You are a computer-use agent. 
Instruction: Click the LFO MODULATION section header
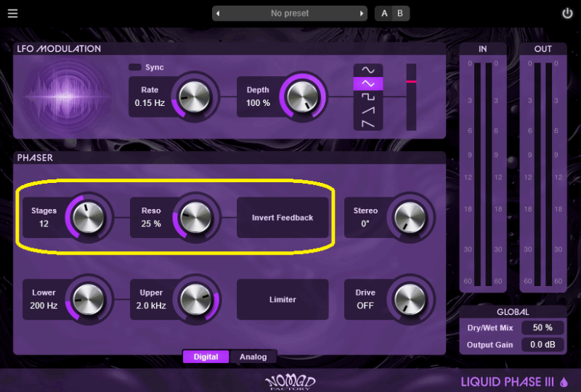click(59, 49)
